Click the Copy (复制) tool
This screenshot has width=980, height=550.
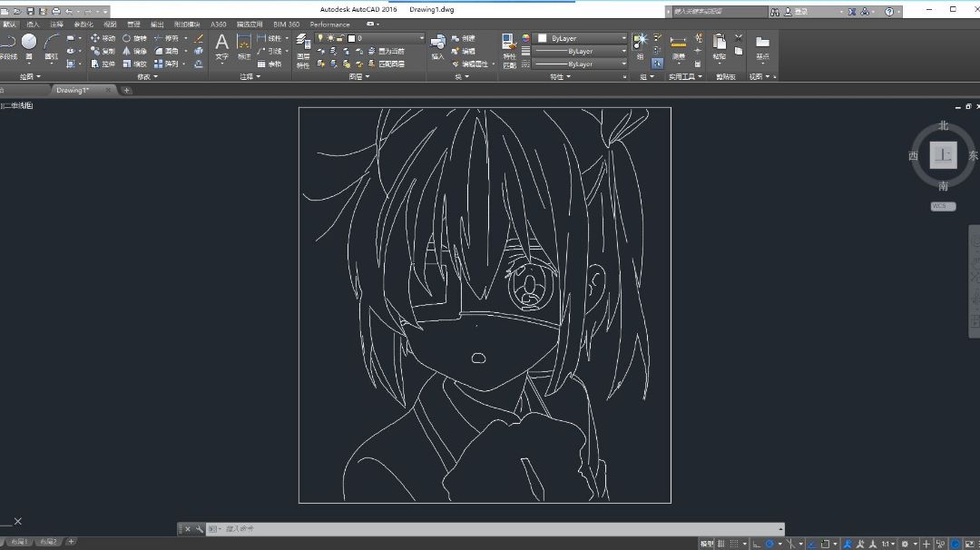pyautogui.click(x=103, y=51)
